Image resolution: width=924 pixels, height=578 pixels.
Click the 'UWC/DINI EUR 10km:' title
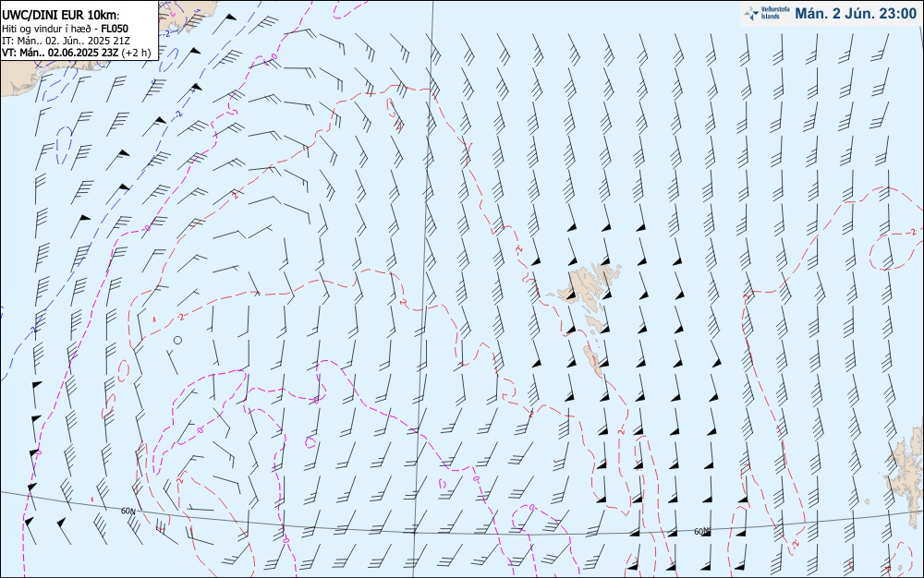(x=61, y=16)
